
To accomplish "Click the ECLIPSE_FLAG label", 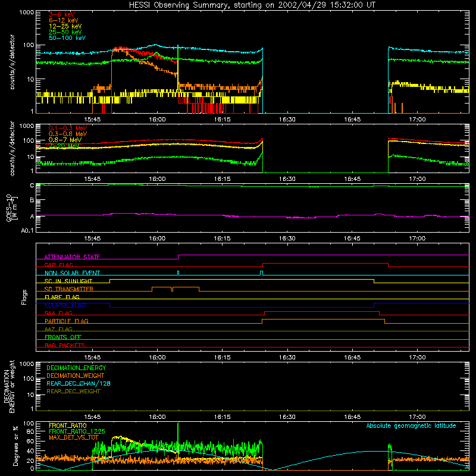I will click(x=65, y=305).
